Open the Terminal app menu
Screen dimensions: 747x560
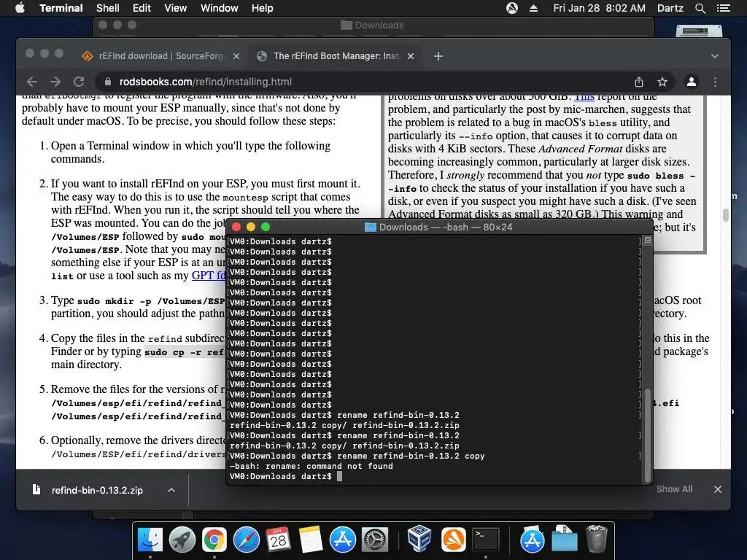click(x=61, y=8)
